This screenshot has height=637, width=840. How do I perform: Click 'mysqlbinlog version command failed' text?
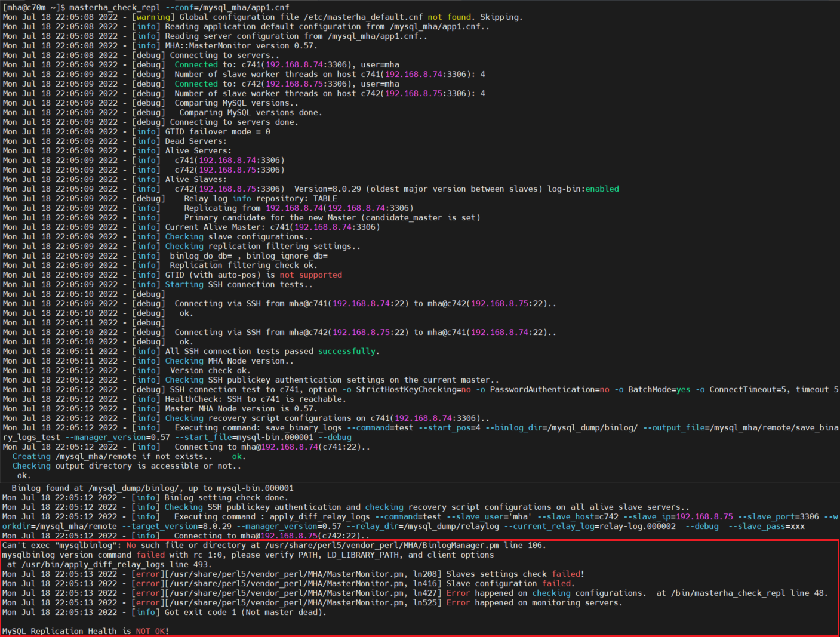83,555
